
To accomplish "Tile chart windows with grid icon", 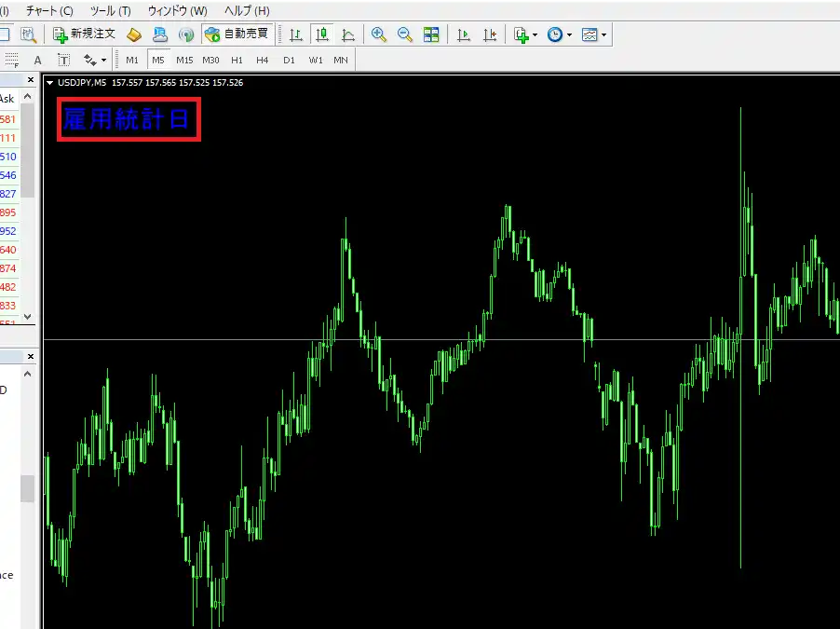I will pos(431,34).
